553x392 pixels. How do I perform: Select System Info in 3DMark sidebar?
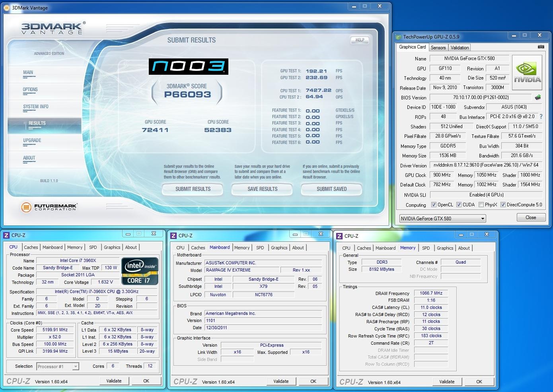coord(36,107)
